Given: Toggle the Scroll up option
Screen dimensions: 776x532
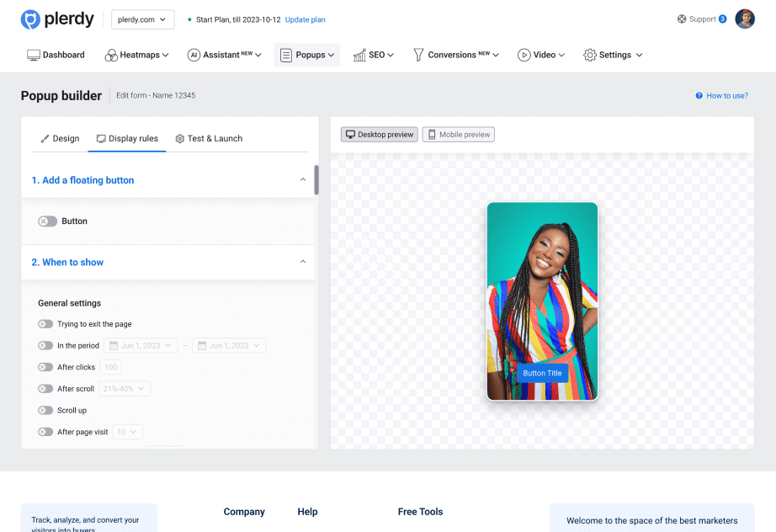Looking at the screenshot, I should pyautogui.click(x=45, y=410).
